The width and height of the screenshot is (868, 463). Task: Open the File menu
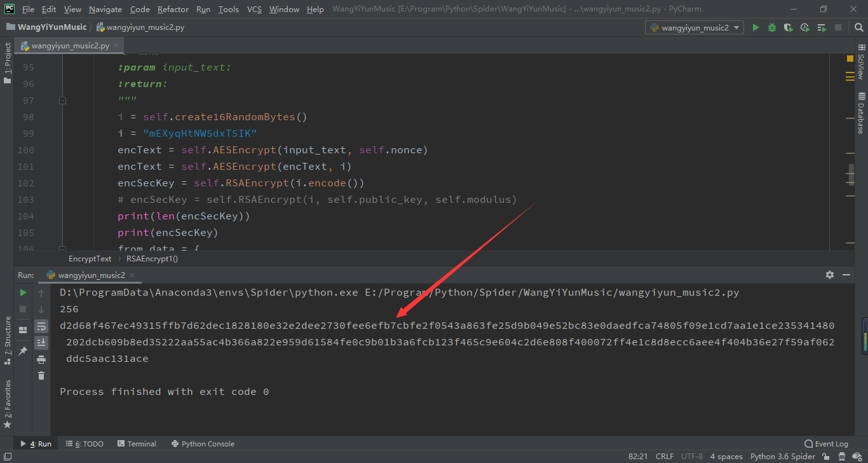click(28, 9)
